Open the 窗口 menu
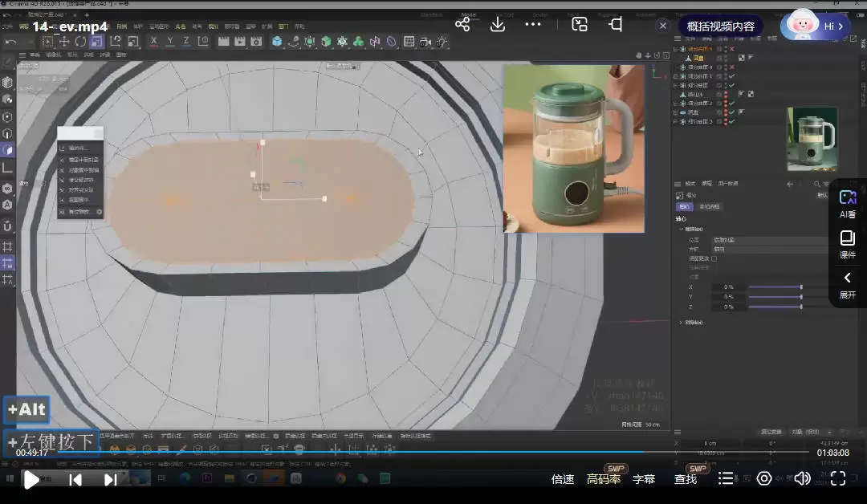Screen dimensions: 867x504 [283, 26]
